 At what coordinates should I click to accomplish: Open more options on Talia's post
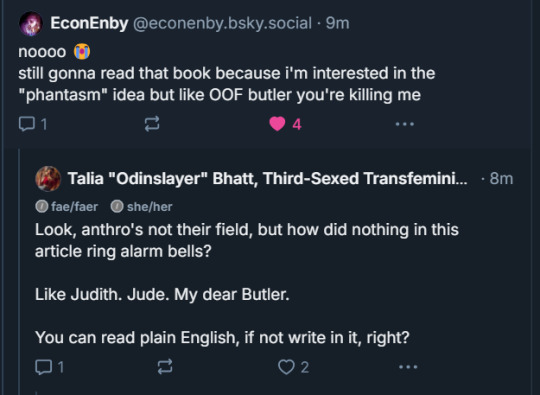[408, 367]
